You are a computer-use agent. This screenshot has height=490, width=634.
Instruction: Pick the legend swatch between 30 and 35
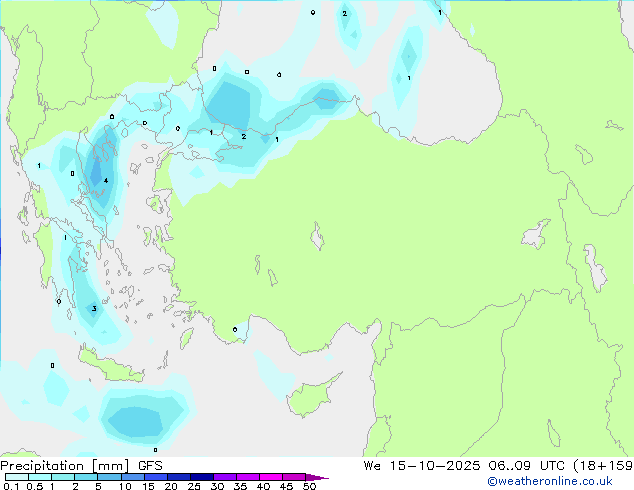[225, 477]
